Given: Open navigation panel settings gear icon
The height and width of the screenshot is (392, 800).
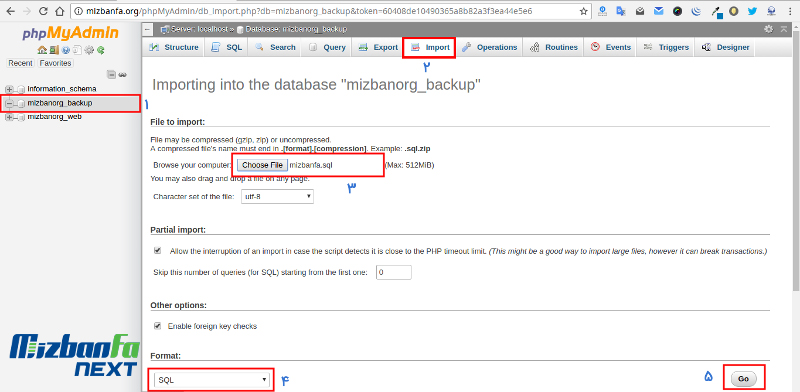Looking at the screenshot, I should pos(89,50).
